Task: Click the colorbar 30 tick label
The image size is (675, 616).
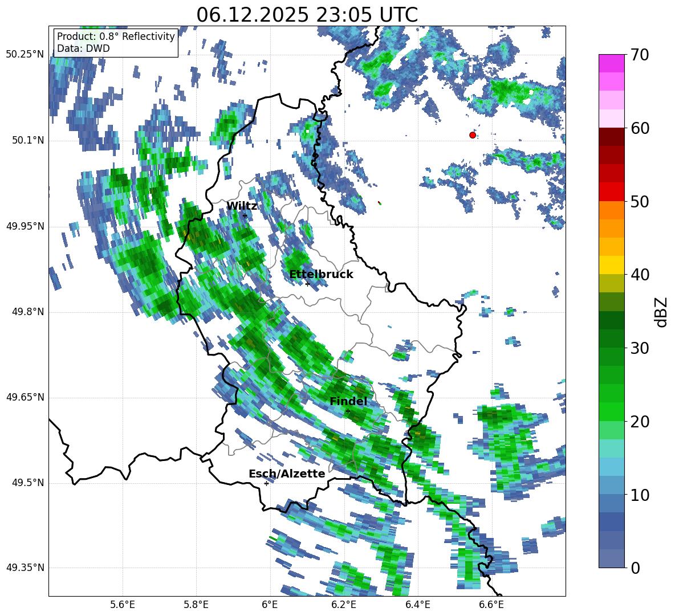Action: pyautogui.click(x=640, y=348)
